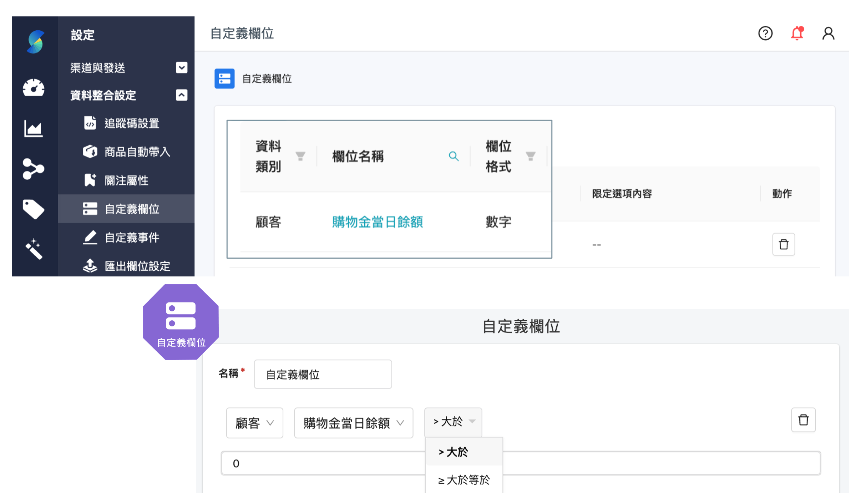
Task: Open the 自定義事件 menu item
Action: [x=132, y=238]
